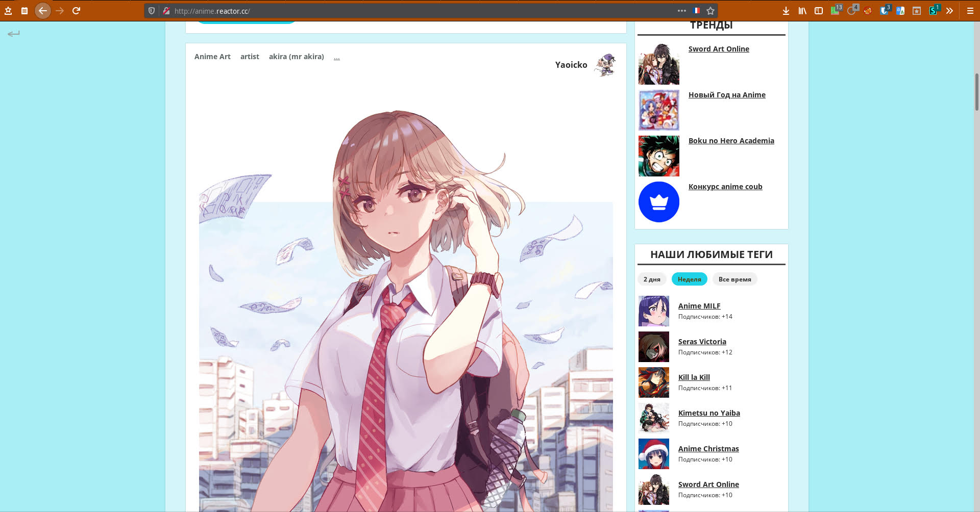Image resolution: width=980 pixels, height=512 pixels.
Task: Bookmark this page with the star
Action: [710, 11]
